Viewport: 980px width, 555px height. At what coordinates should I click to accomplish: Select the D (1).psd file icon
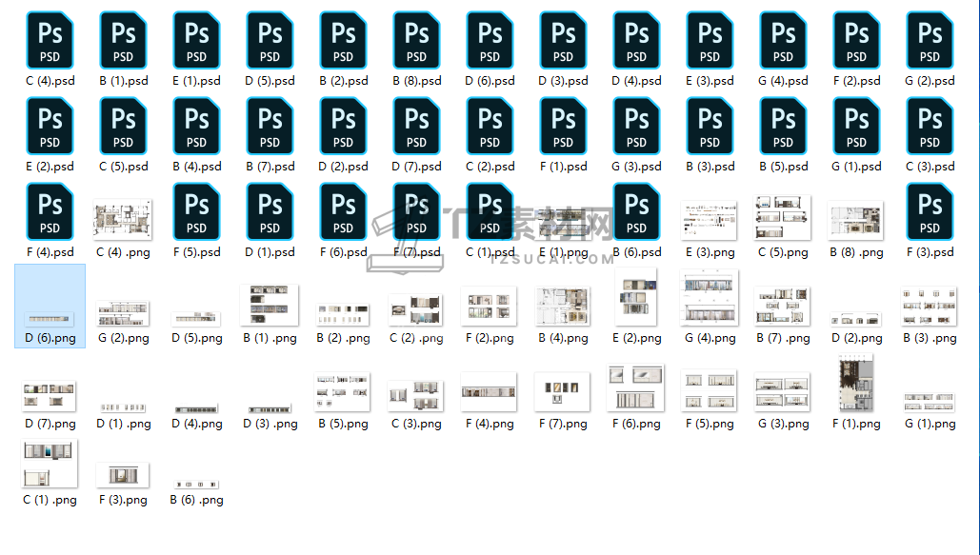click(270, 211)
